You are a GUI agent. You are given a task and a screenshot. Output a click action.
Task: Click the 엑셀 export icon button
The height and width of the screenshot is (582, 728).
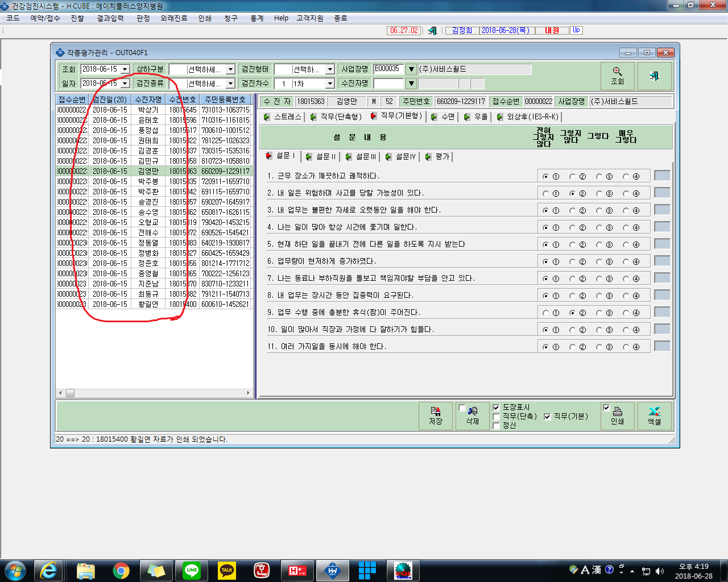[x=655, y=416]
